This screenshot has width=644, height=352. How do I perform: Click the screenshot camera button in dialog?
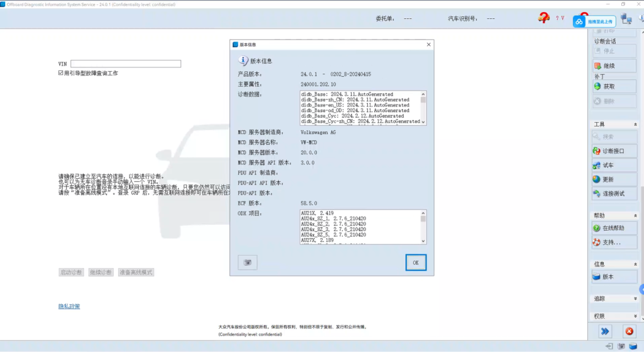[x=247, y=263]
